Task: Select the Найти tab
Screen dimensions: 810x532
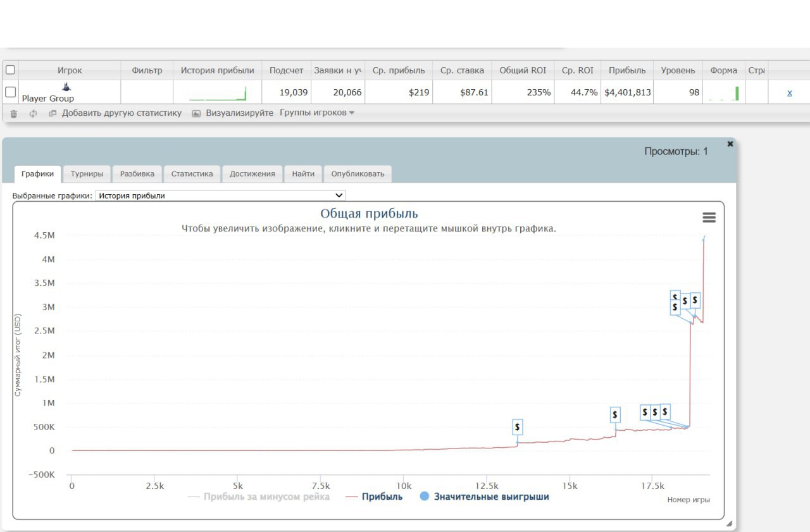Action: [303, 174]
